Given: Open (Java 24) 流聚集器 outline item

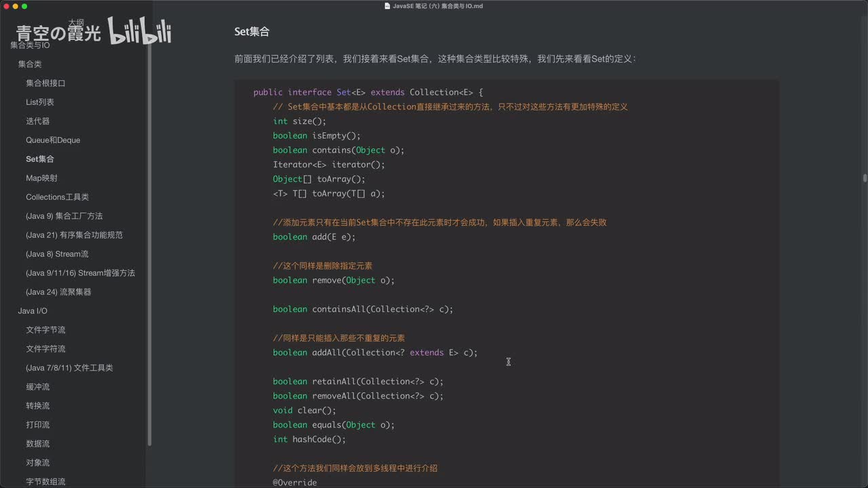Looking at the screenshot, I should (x=58, y=291).
